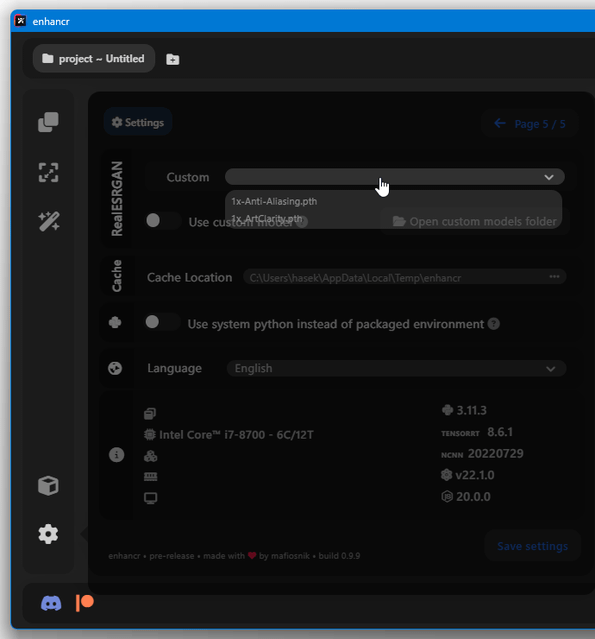
Task: Toggle Use system python instead of packaged environment
Action: pos(162,322)
